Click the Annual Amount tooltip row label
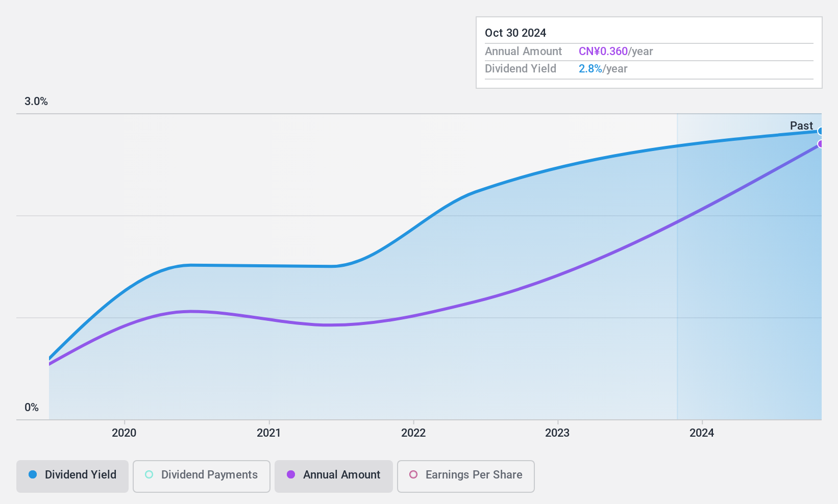838x504 pixels. [x=523, y=52]
